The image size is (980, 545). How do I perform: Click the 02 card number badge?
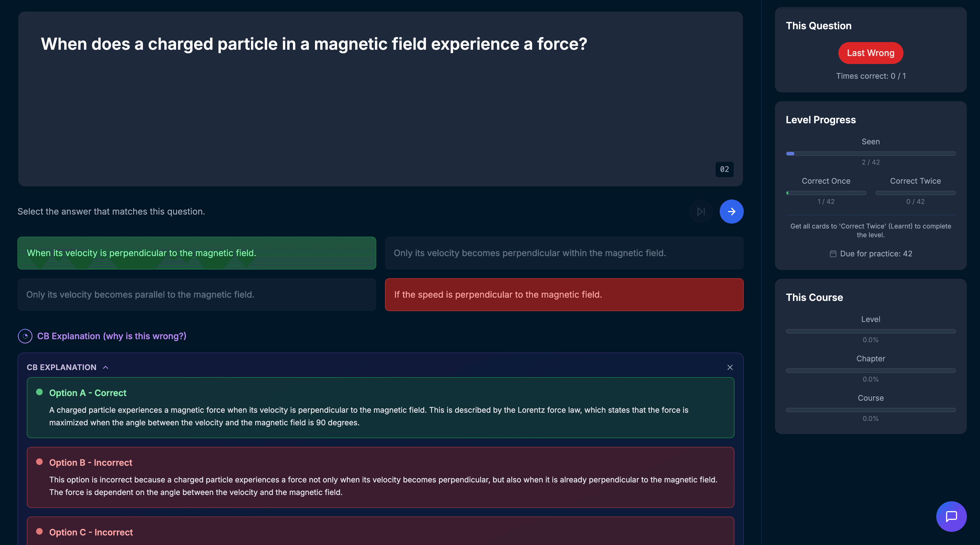point(724,169)
